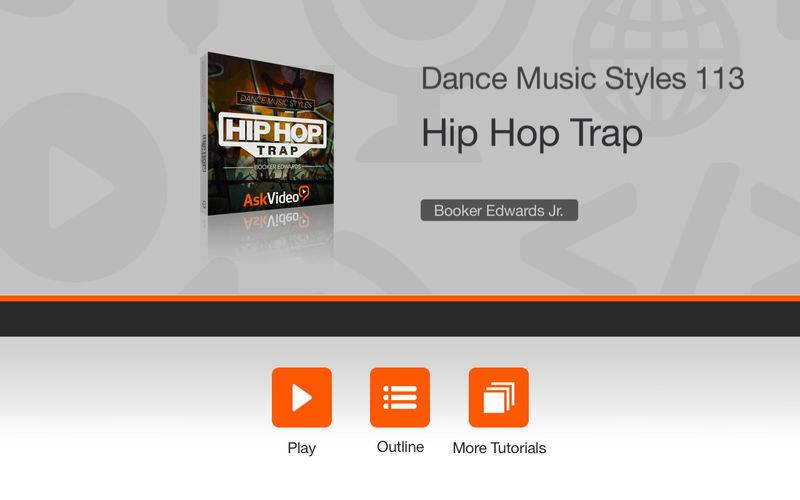Click the orange divider line
This screenshot has width=800, height=500.
tap(400, 298)
